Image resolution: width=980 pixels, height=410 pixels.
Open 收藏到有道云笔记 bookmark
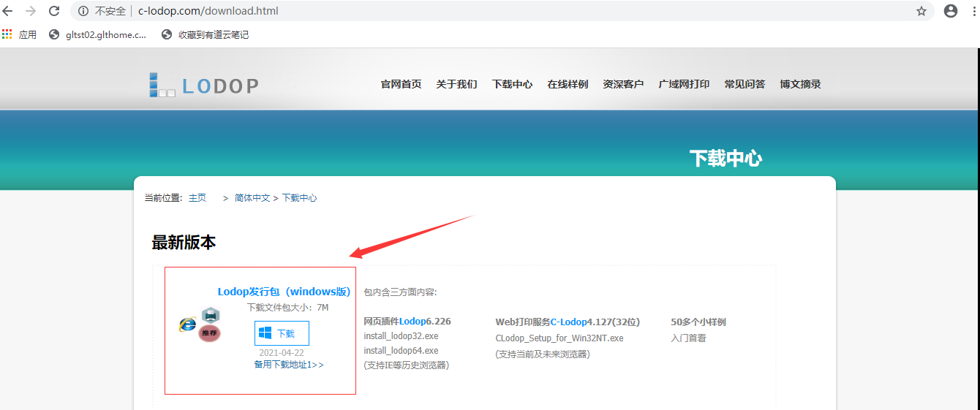[x=206, y=34]
